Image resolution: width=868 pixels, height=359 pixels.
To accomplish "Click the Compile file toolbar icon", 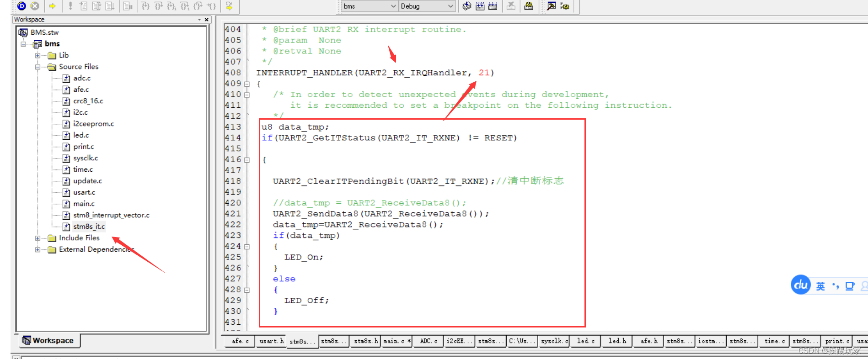I will coord(467,6).
